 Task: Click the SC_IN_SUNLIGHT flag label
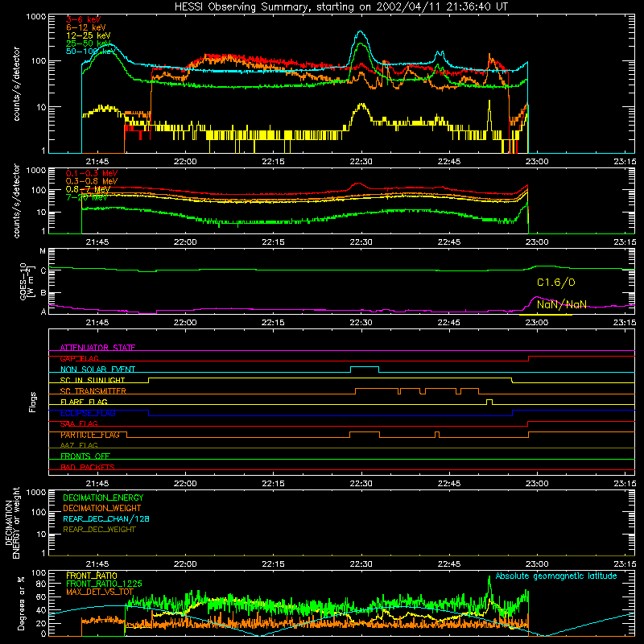tap(93, 380)
